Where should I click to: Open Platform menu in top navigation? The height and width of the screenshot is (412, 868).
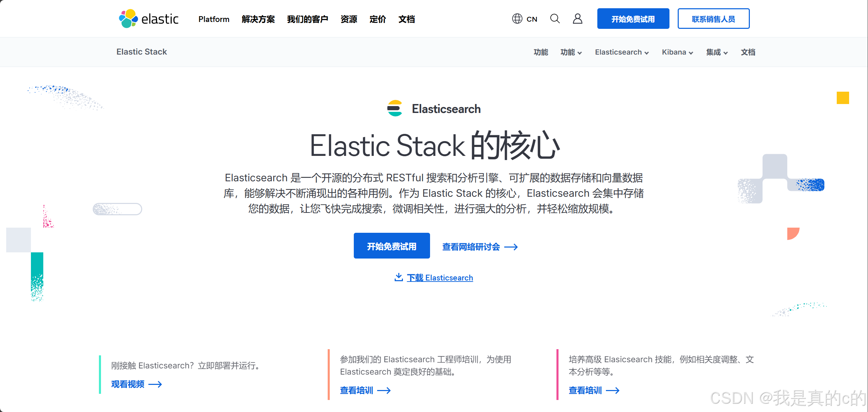[x=214, y=19]
